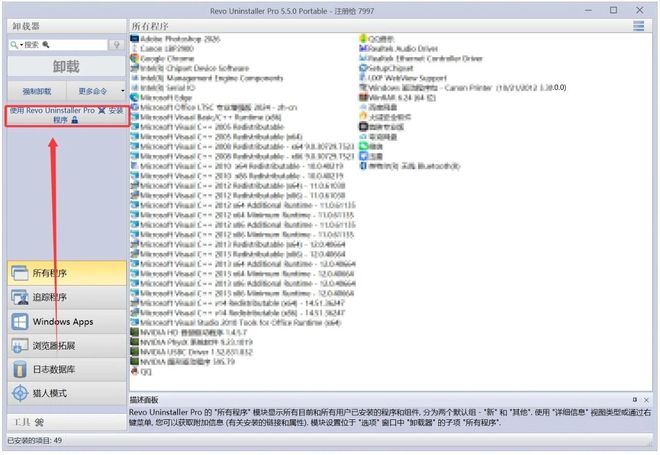Select the Microsoft Edge icon
The image size is (660, 455).
pos(135,98)
